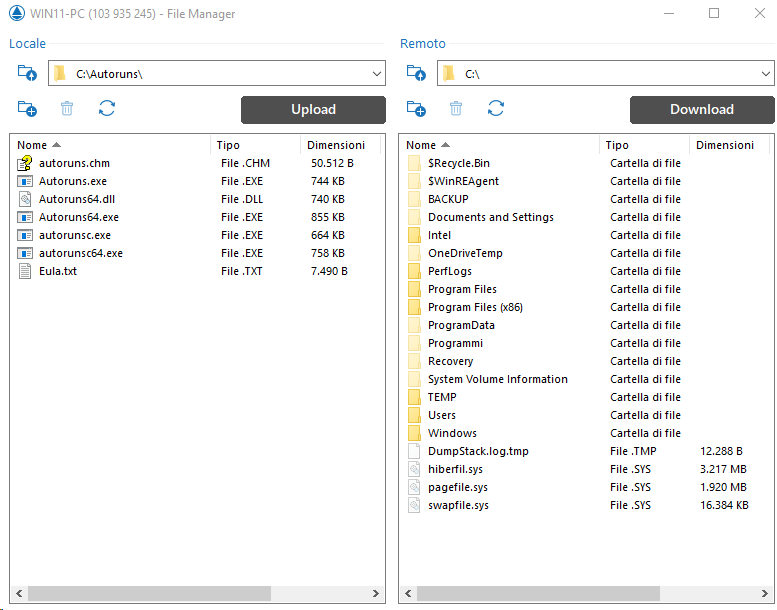
Task: Click the remote delete trash icon
Action: (x=456, y=109)
